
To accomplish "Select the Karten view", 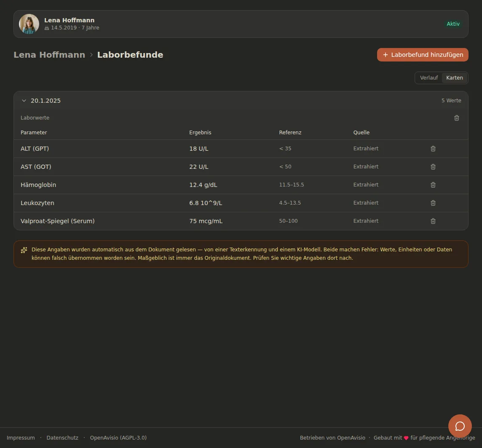I will click(x=454, y=78).
